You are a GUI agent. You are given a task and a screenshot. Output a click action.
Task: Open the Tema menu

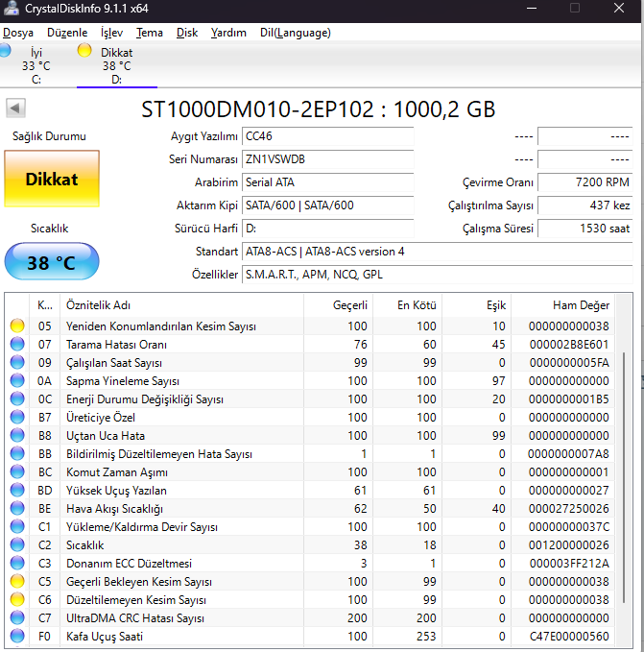click(x=149, y=33)
